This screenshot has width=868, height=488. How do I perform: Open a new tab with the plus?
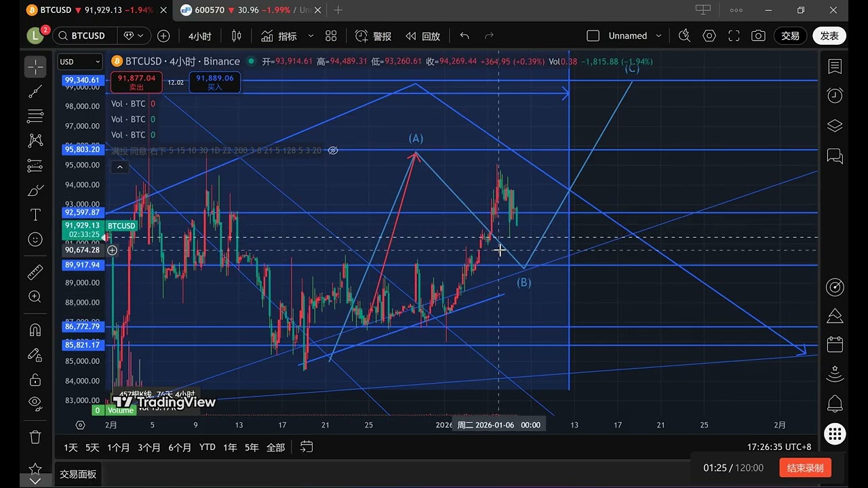[x=338, y=10]
